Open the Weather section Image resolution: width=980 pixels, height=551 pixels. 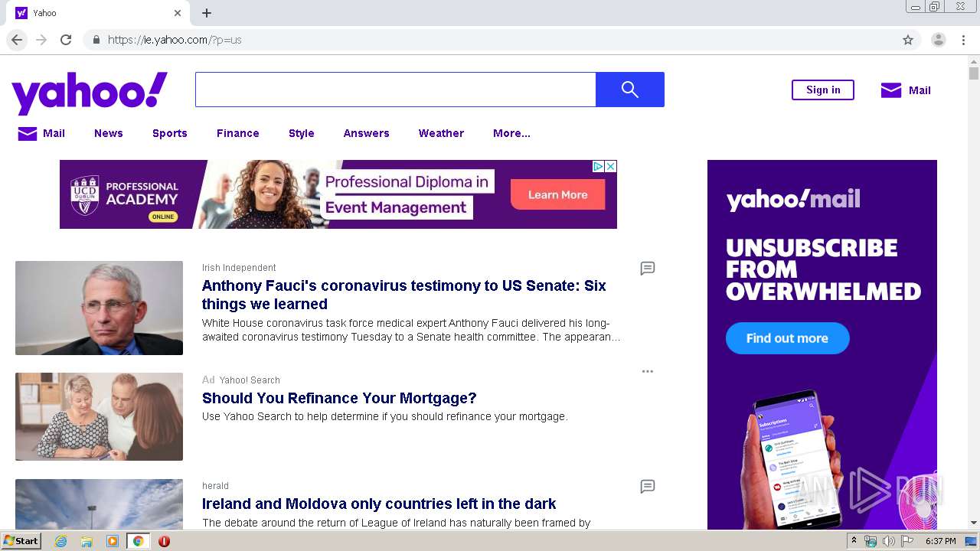[441, 133]
